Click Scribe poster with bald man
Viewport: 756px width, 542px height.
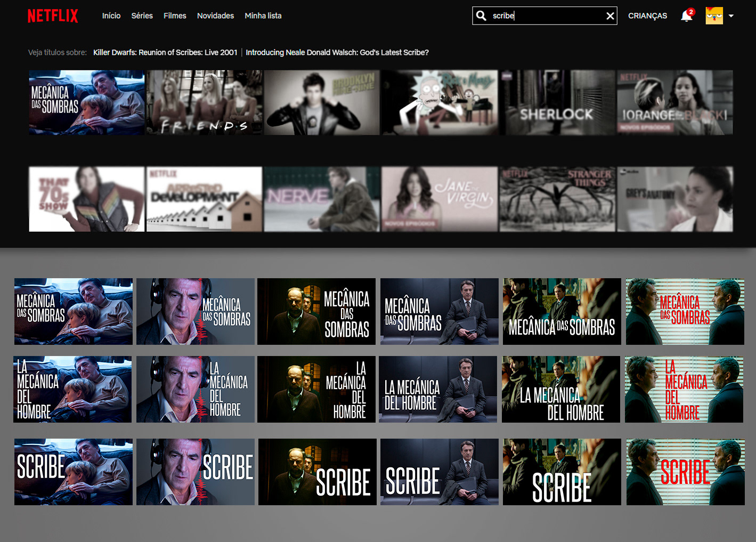coord(318,472)
